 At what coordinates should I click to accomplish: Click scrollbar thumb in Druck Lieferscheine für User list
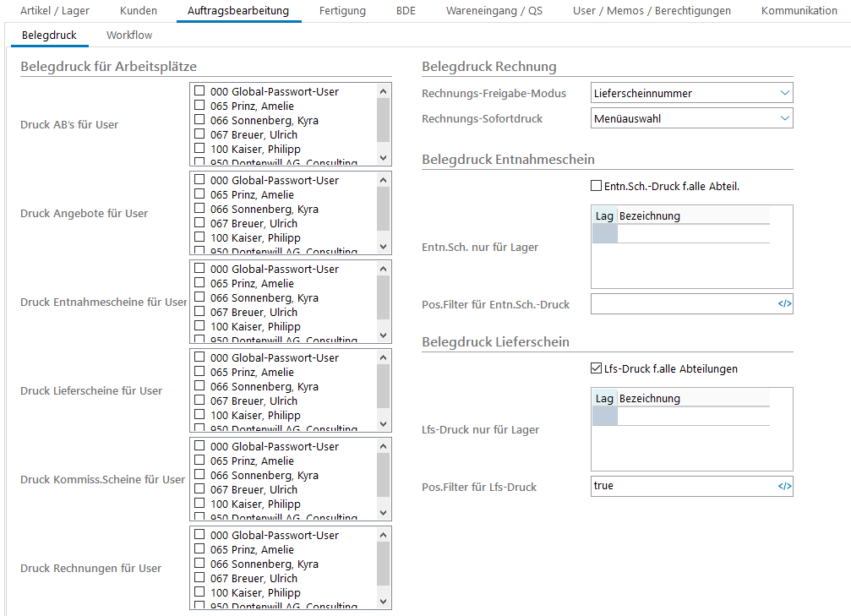[383, 387]
